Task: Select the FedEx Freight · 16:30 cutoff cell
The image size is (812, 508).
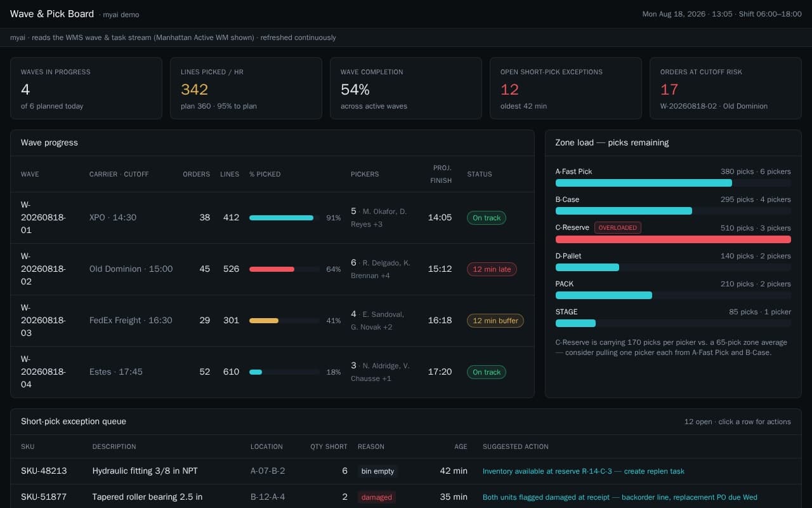Action: (x=131, y=321)
